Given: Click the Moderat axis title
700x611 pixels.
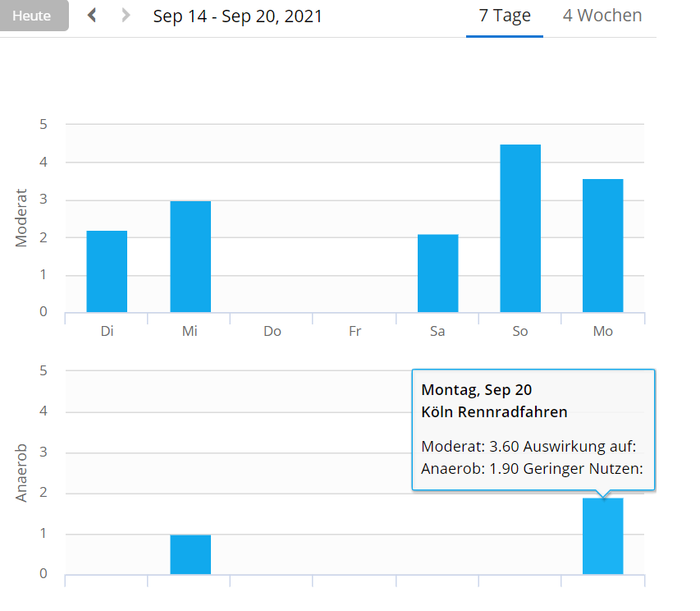Looking at the screenshot, I should click(22, 218).
